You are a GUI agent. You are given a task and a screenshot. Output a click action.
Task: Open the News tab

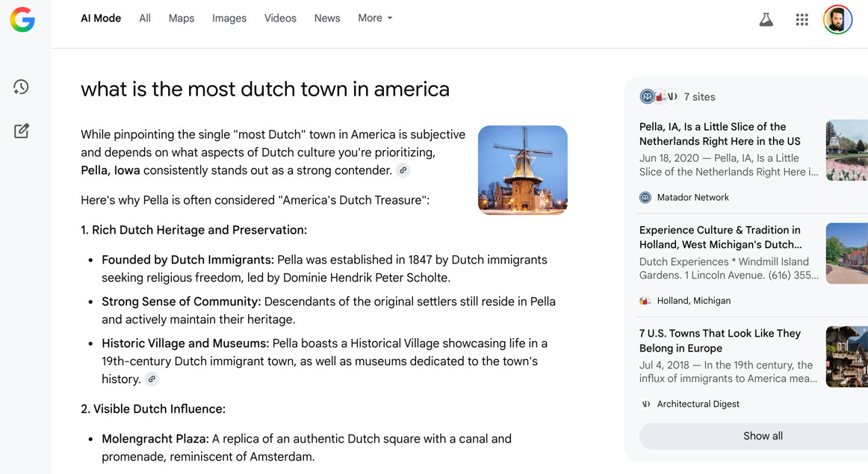pyautogui.click(x=327, y=19)
